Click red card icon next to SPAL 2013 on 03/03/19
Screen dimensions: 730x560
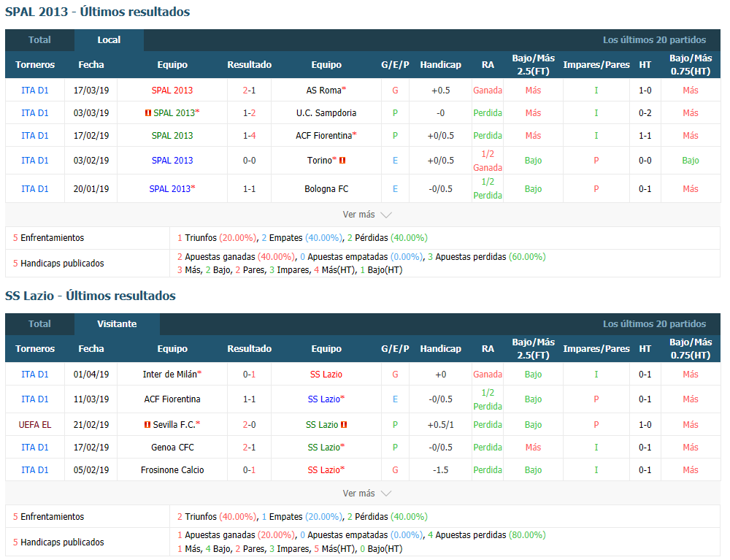(148, 113)
